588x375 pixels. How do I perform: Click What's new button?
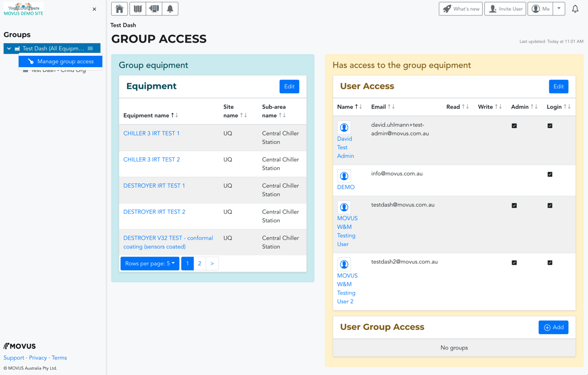click(x=460, y=9)
